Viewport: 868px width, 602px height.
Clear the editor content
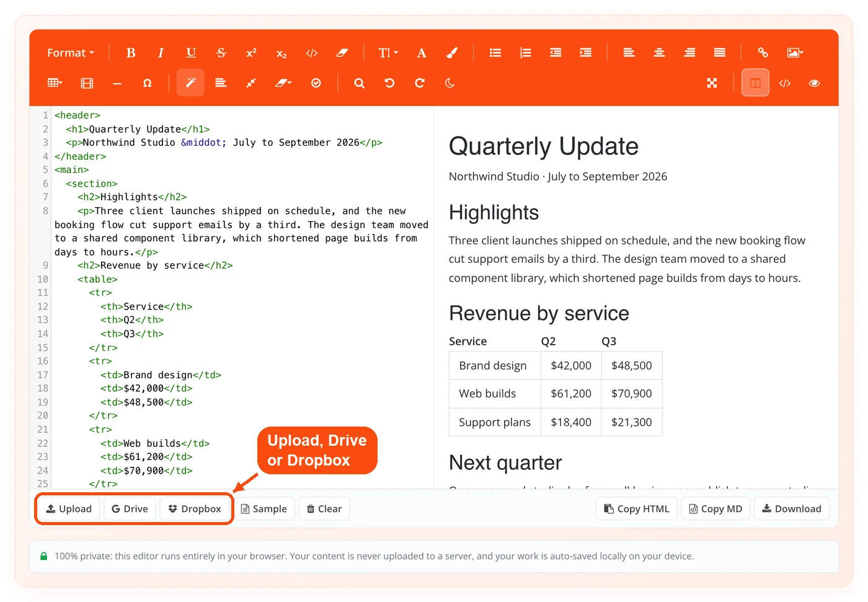click(324, 509)
